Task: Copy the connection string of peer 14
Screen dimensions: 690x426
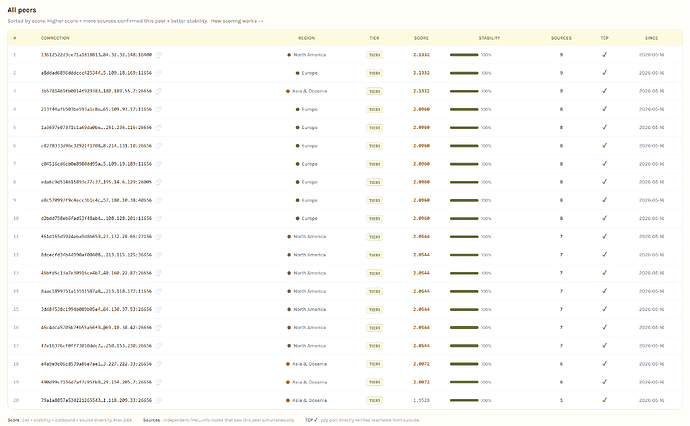Action: tap(159, 291)
